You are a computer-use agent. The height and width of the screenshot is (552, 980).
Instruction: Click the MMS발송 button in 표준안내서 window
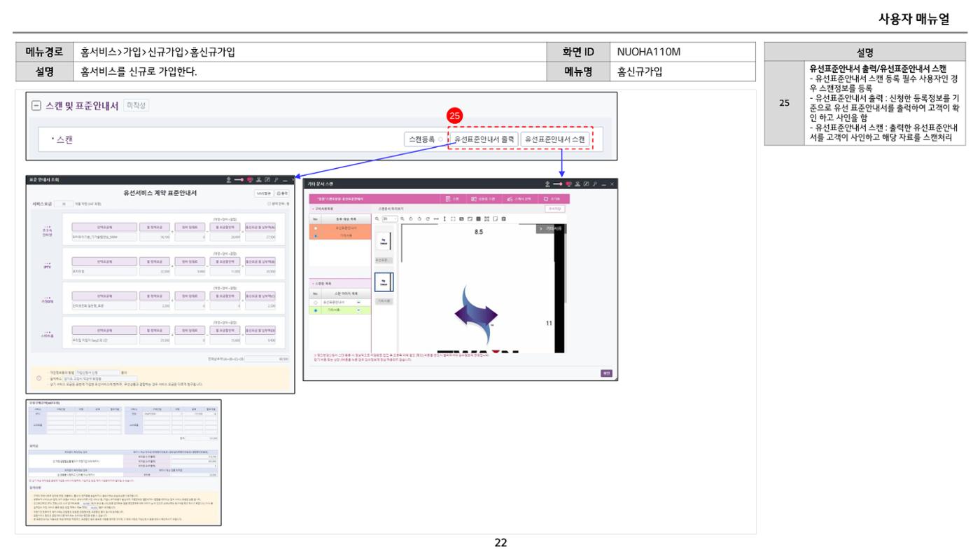(264, 193)
